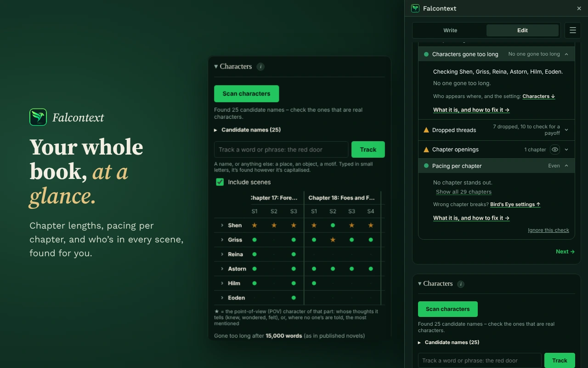Toggle the eye icon for Chapter openings

point(555,149)
